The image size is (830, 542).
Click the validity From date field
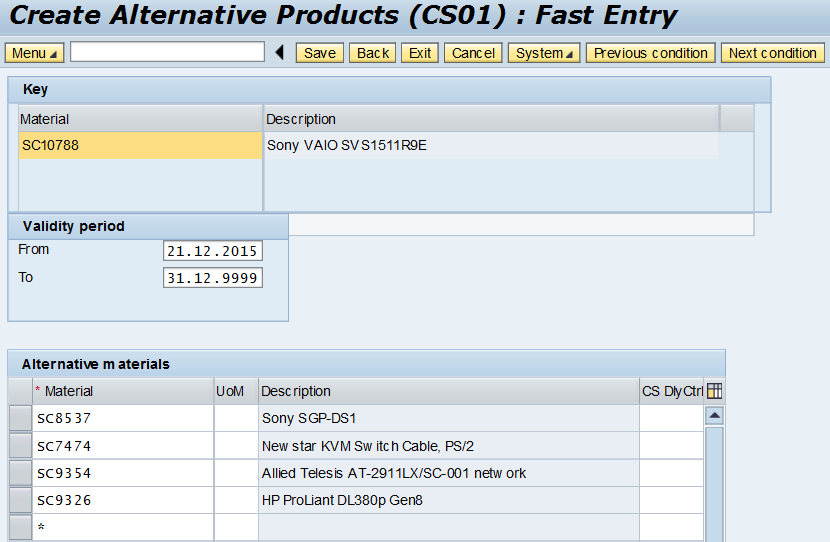coord(212,251)
